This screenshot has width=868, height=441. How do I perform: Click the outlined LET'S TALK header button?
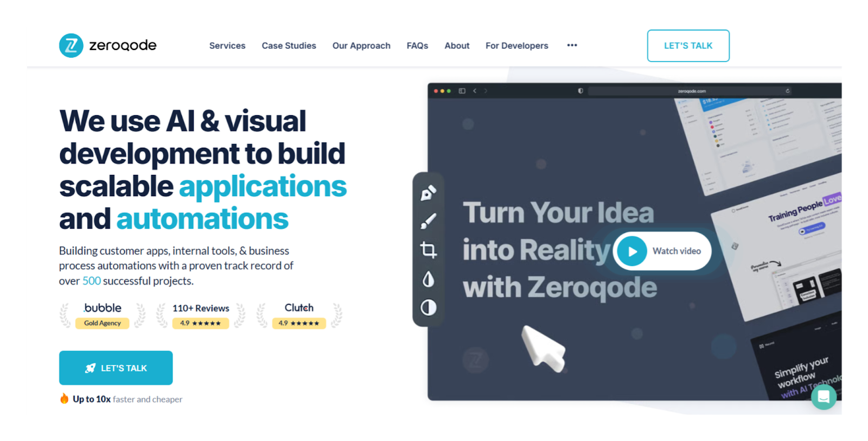coord(688,46)
